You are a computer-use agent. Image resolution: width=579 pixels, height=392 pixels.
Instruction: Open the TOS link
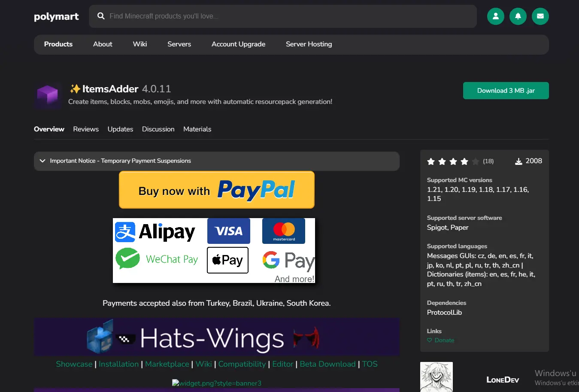click(x=370, y=364)
